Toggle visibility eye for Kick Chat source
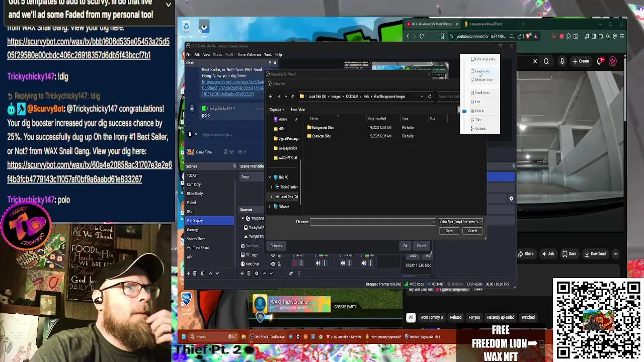644x362 pixels. (x=273, y=264)
